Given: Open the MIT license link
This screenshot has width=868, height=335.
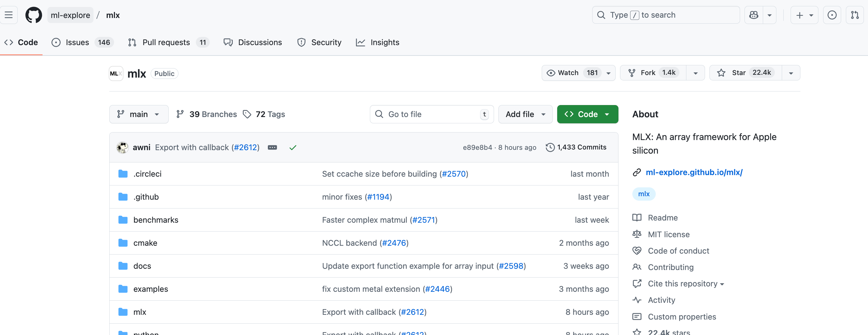Looking at the screenshot, I should 668,234.
